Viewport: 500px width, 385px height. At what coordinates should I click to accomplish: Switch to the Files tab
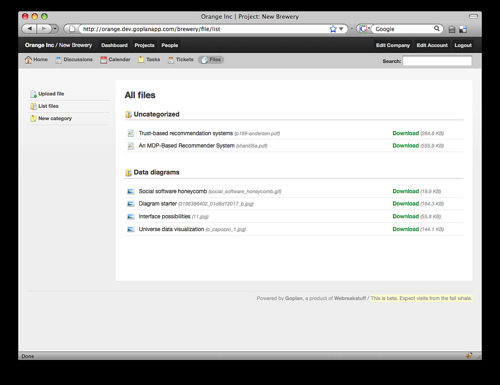pyautogui.click(x=211, y=60)
